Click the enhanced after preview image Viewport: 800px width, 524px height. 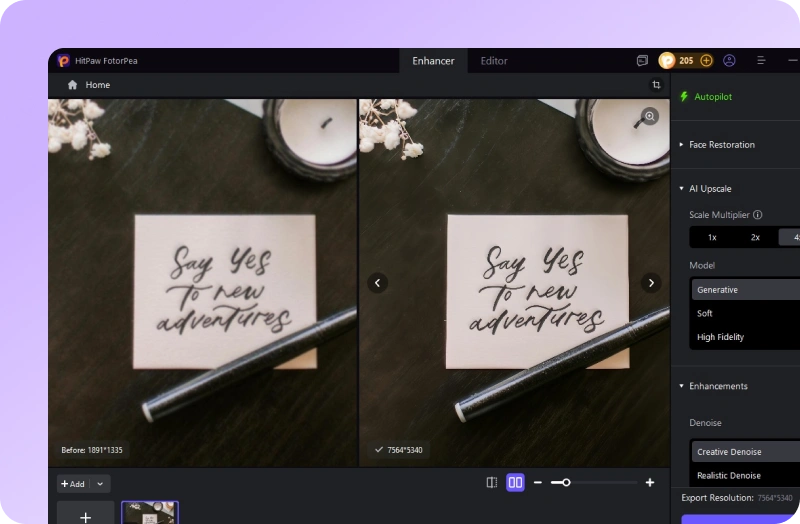(x=514, y=283)
